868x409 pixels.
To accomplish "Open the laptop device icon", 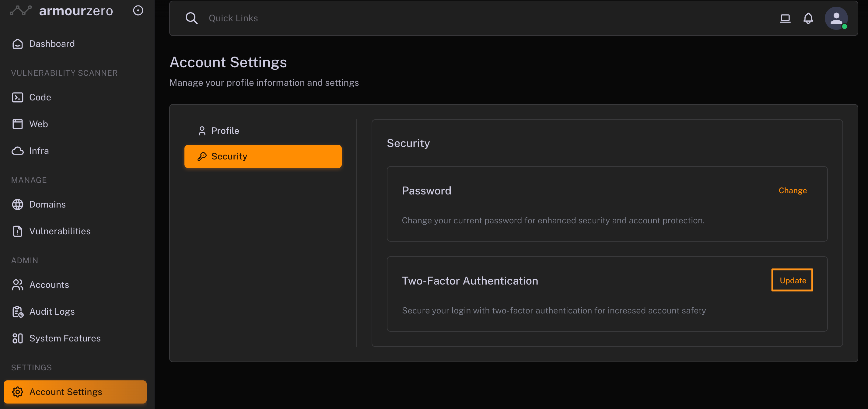I will 785,18.
